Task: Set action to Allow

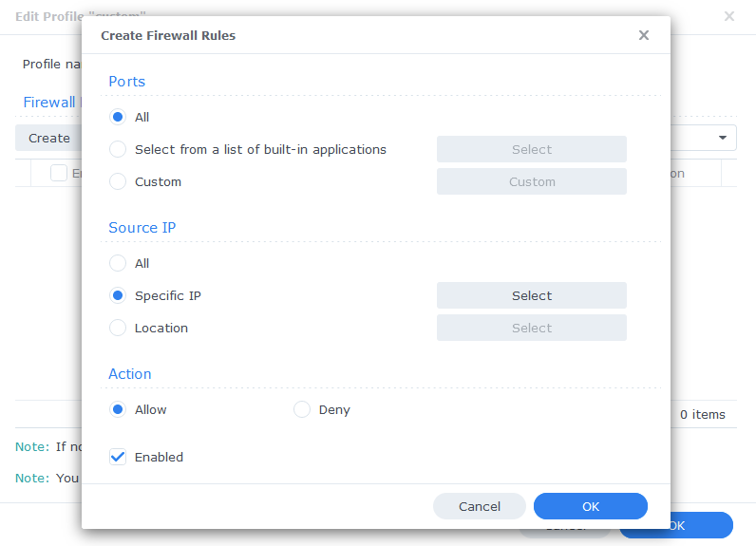Action: tap(118, 409)
